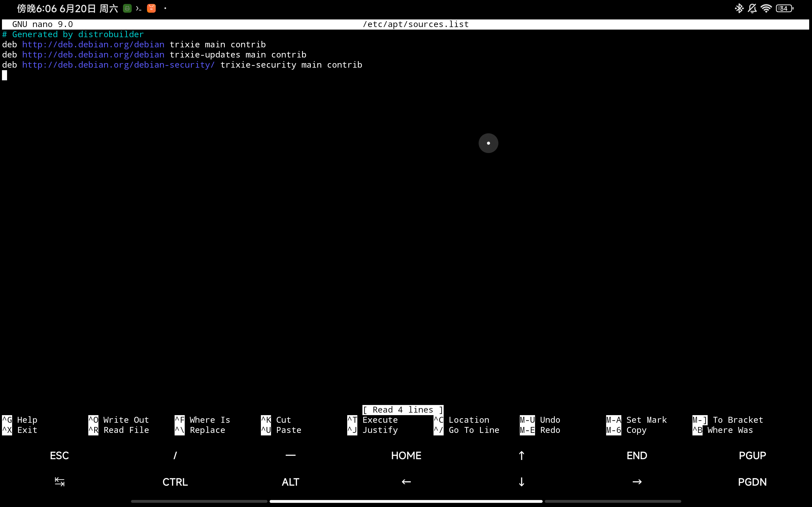Viewport: 812px width, 507px height.
Task: Tap the PGDN extra key
Action: [752, 482]
